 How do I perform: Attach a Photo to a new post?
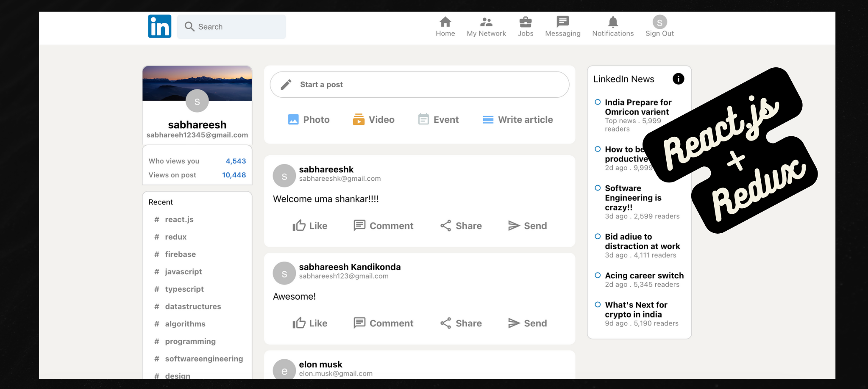pos(309,119)
